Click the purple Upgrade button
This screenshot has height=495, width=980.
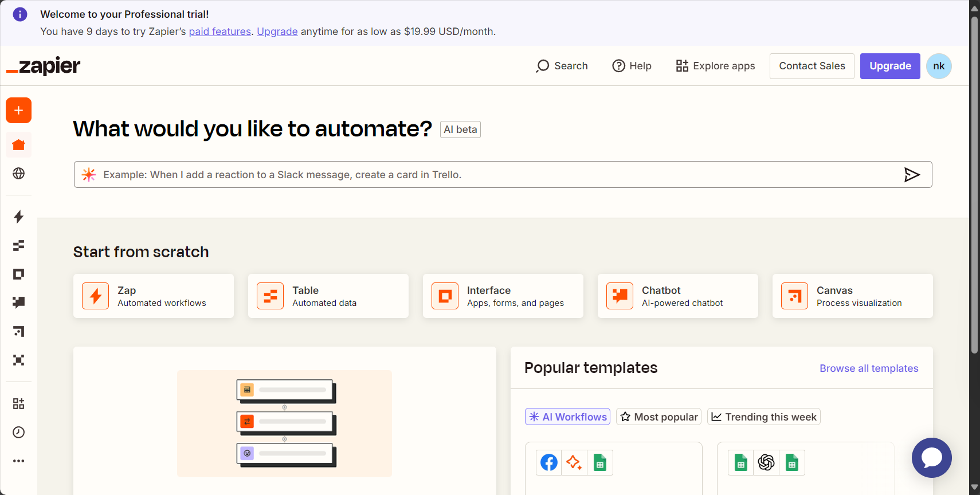[890, 66]
